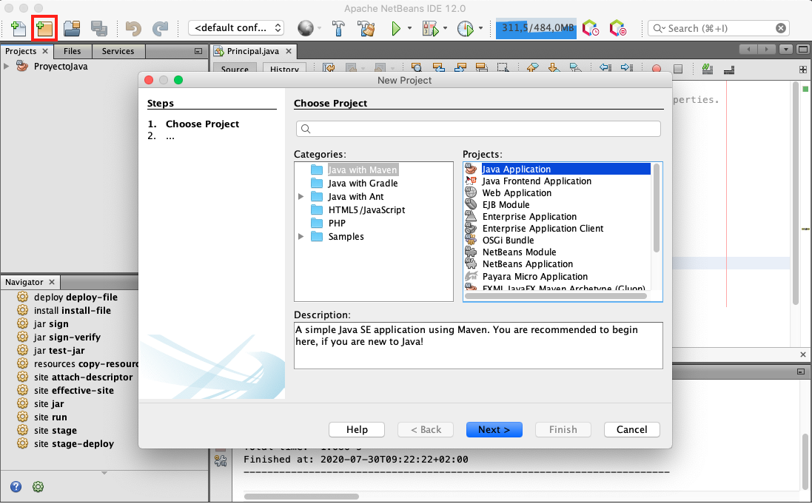
Task: Select the Java with Maven category
Action: point(363,170)
